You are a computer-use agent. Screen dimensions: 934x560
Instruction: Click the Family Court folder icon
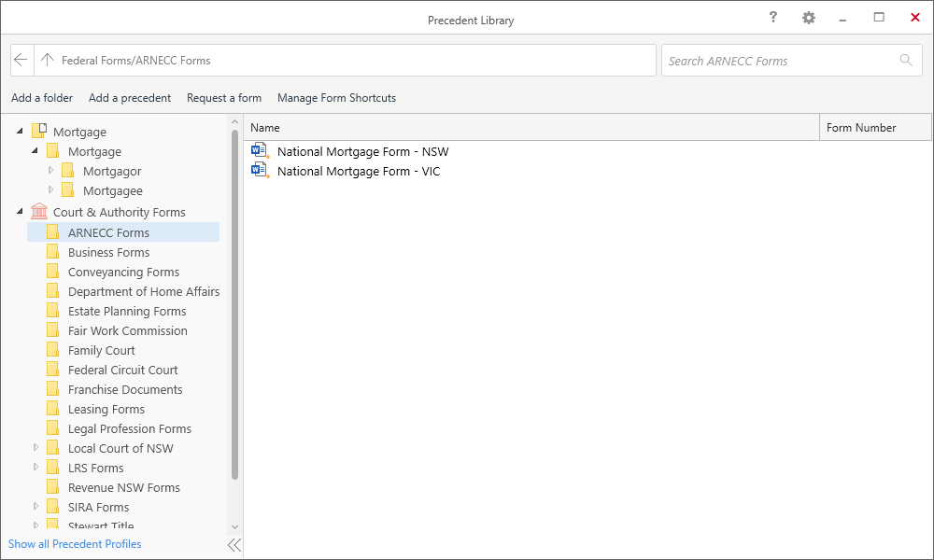click(x=53, y=349)
